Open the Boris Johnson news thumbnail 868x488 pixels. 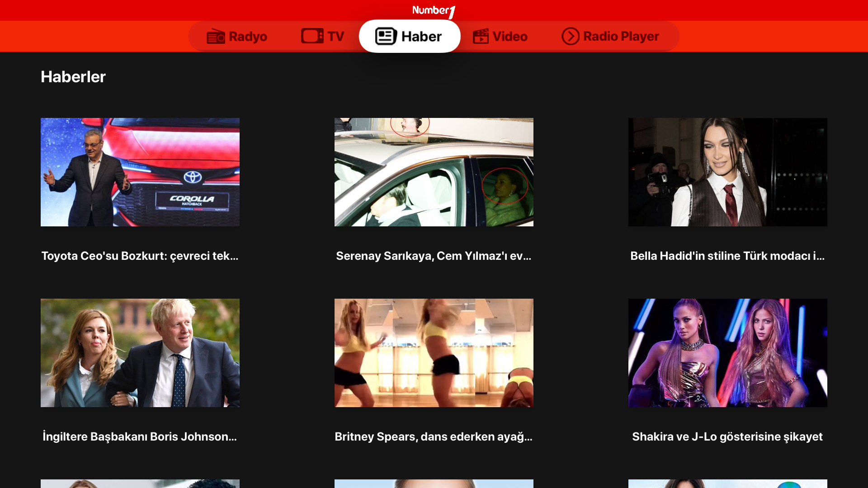[x=140, y=353]
